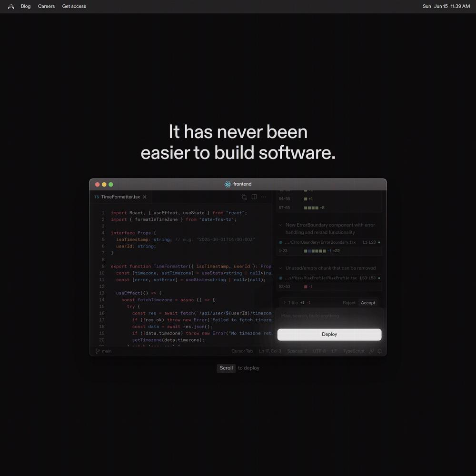Open the Blog page

(26, 6)
